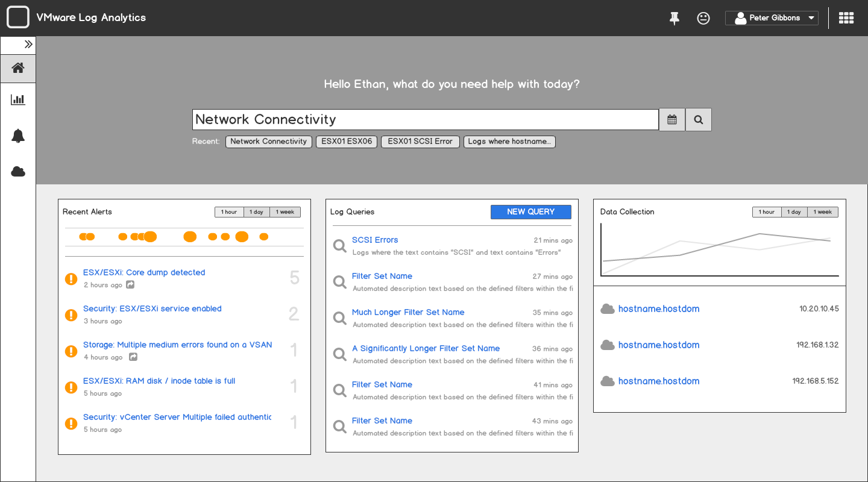
Task: Click the 21 mins ago timestamp
Action: click(553, 240)
